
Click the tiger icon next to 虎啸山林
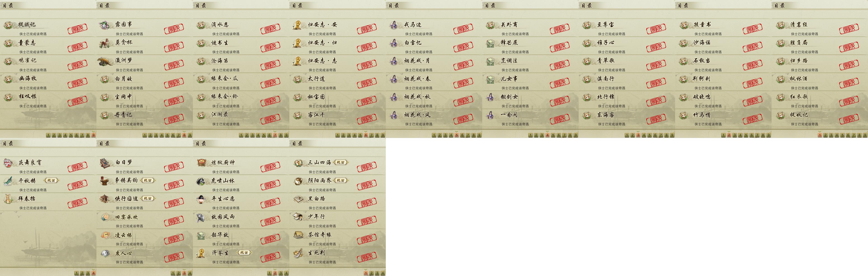tap(201, 181)
